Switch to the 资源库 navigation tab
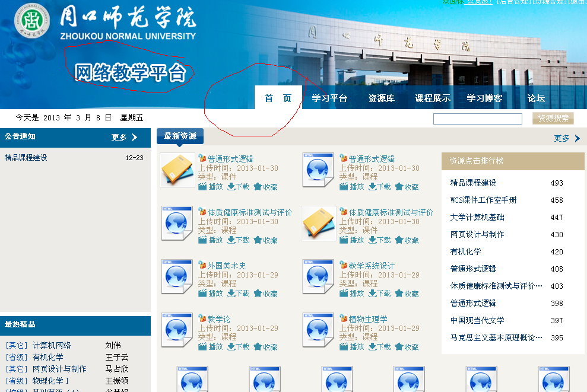 tap(381, 98)
